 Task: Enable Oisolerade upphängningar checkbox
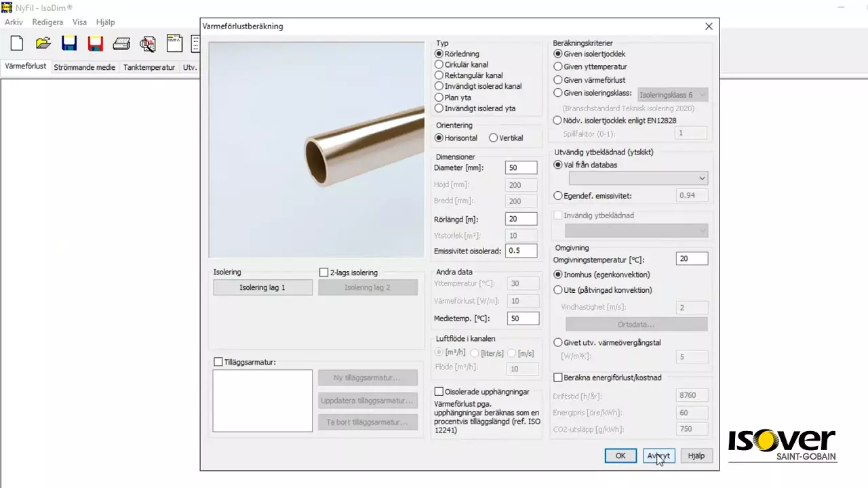439,392
